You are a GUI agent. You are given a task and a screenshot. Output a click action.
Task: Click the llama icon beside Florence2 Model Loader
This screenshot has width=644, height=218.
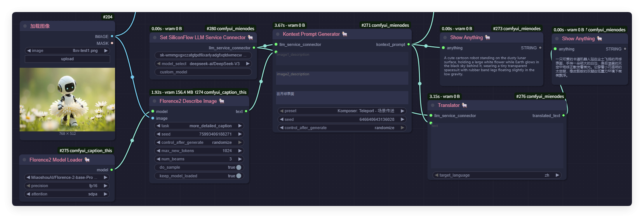click(x=87, y=160)
